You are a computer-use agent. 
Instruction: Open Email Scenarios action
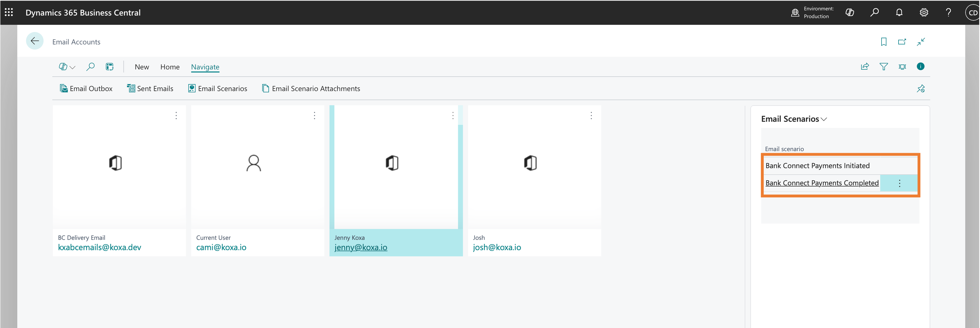[217, 89]
